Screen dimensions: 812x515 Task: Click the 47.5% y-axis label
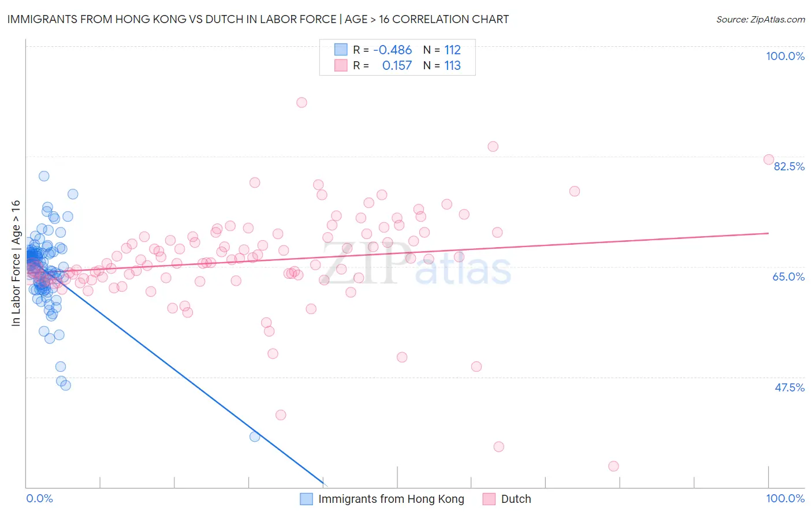tap(789, 387)
